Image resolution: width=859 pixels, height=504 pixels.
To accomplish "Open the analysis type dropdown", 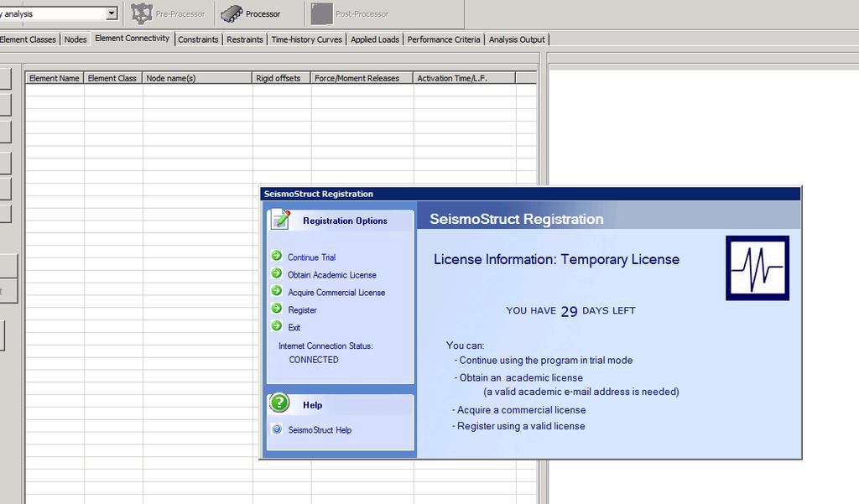I will tap(112, 13).
